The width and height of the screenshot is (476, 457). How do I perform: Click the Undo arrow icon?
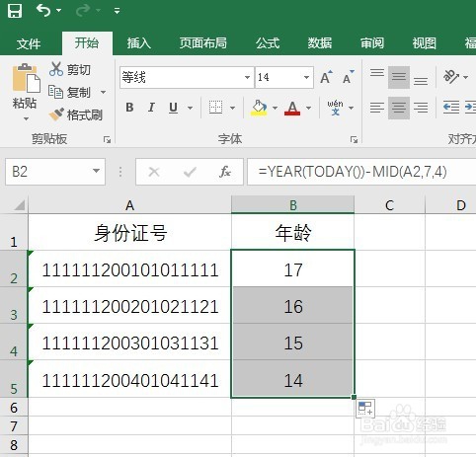pos(43,10)
